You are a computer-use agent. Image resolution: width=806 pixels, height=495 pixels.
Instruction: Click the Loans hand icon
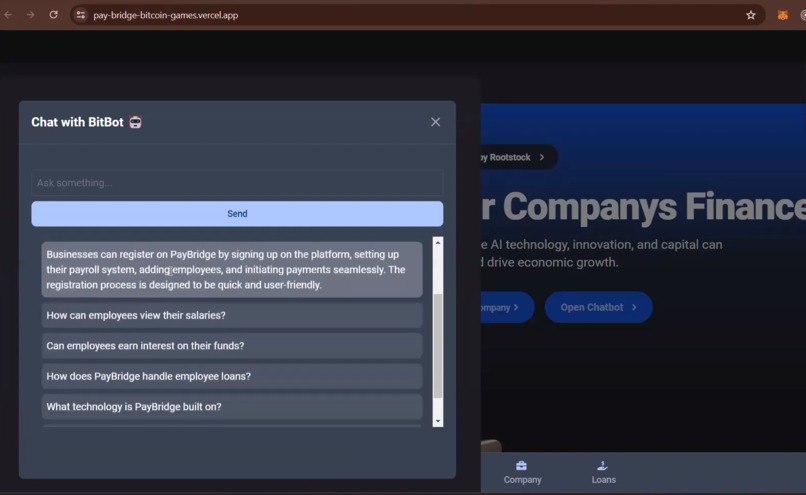coord(602,466)
